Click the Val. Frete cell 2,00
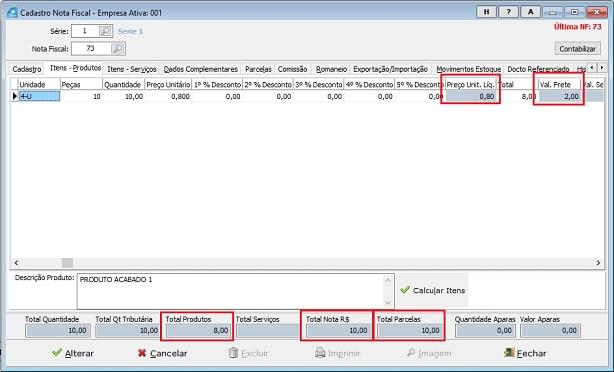This screenshot has width=614, height=372. click(560, 96)
